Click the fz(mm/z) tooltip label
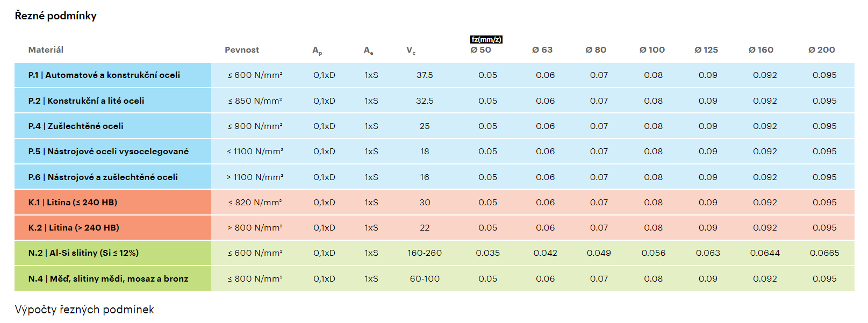The image size is (868, 323). (486, 39)
